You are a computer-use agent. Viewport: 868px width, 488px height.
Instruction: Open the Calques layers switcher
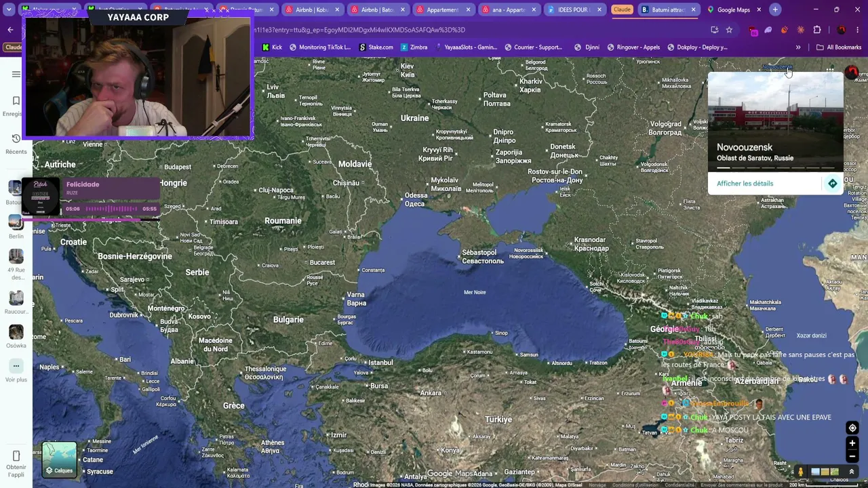click(59, 460)
